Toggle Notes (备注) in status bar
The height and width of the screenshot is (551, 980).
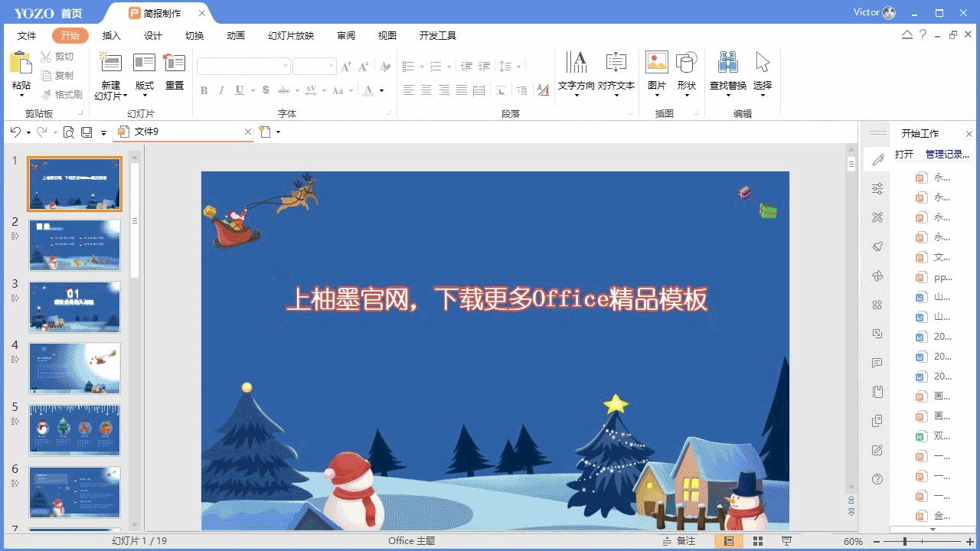pos(678,541)
